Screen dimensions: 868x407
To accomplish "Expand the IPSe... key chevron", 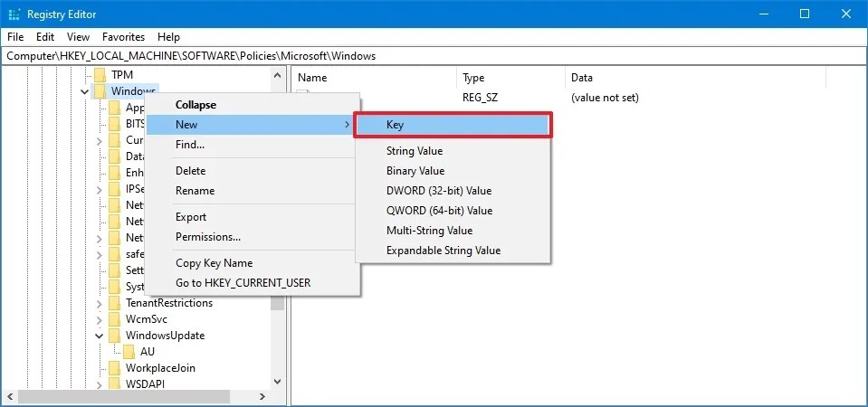I will click(99, 190).
